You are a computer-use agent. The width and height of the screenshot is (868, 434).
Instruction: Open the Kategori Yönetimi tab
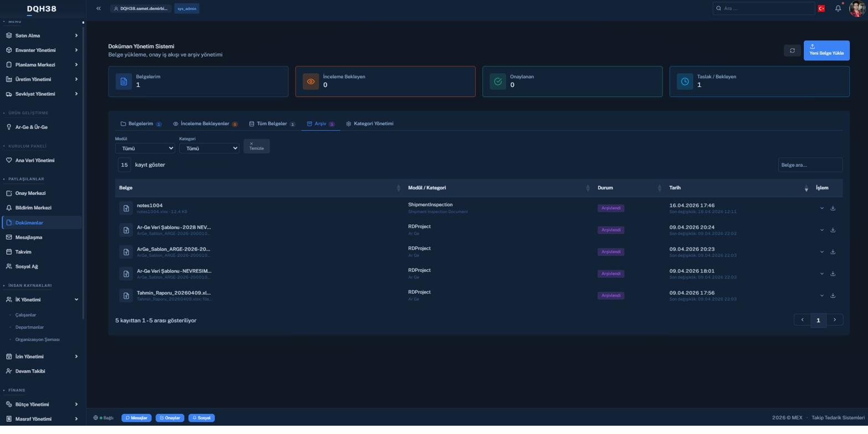(369, 124)
